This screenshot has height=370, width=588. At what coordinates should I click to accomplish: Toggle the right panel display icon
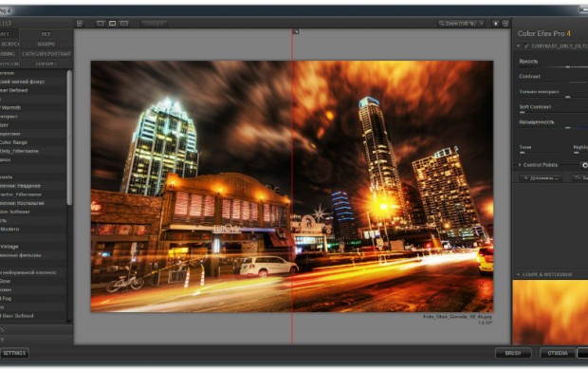pos(505,24)
